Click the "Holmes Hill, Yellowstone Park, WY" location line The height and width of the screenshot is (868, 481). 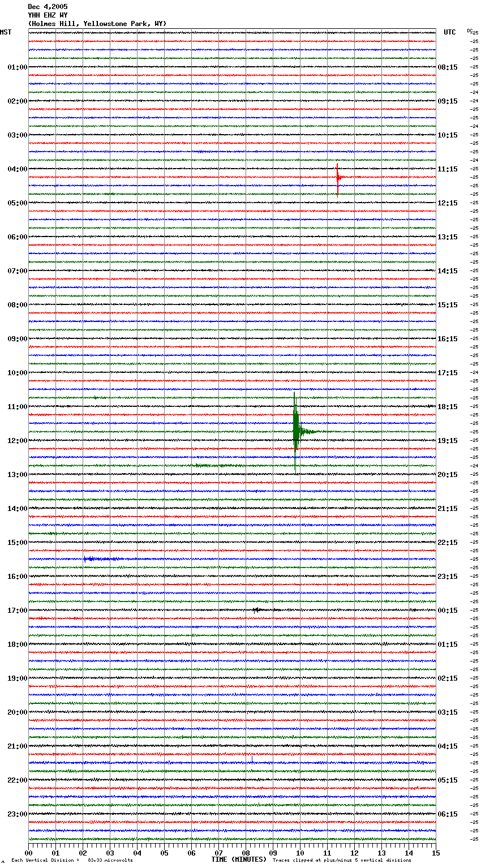(x=97, y=24)
